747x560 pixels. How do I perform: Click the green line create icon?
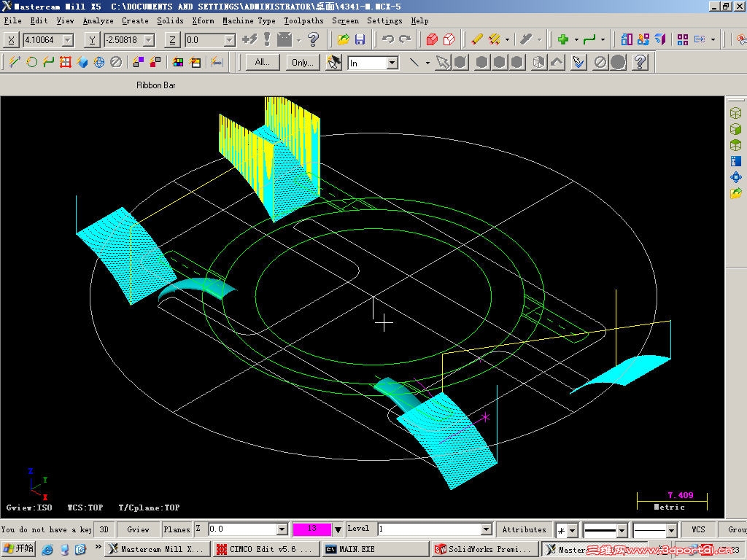click(x=589, y=39)
